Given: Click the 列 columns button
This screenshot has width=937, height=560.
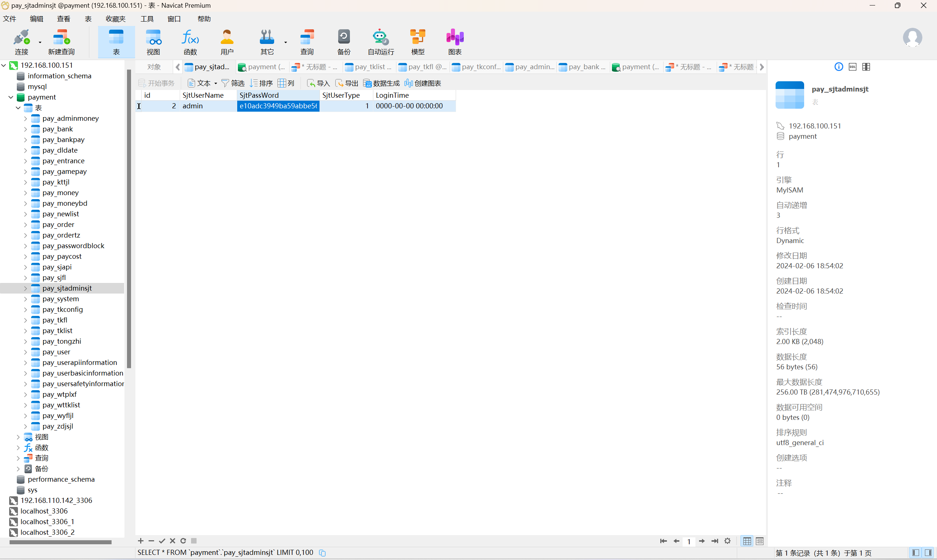Looking at the screenshot, I should tap(286, 83).
